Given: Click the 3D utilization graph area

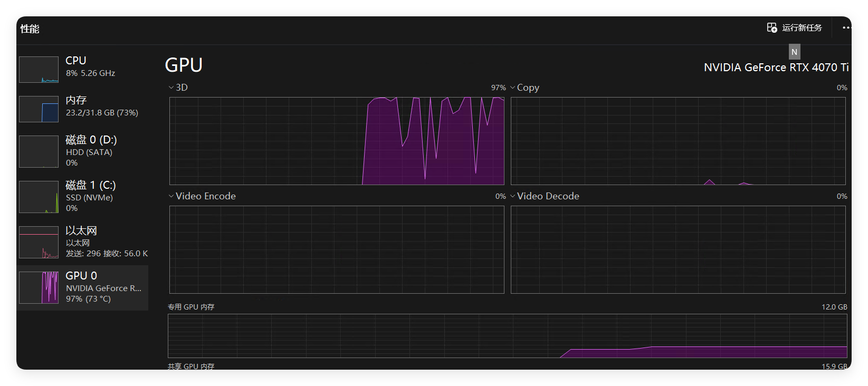Looking at the screenshot, I should point(337,141).
